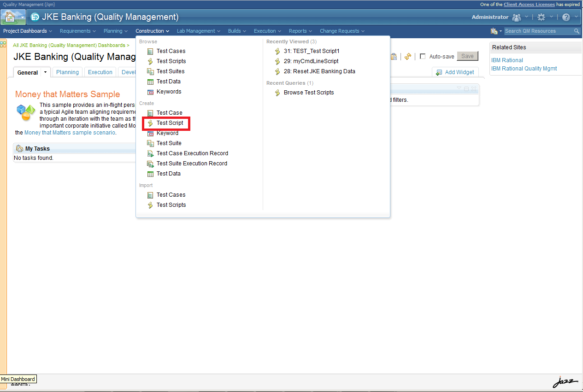Follow the Money that Matters sample scenario link
Image resolution: width=583 pixels, height=392 pixels.
coord(70,133)
